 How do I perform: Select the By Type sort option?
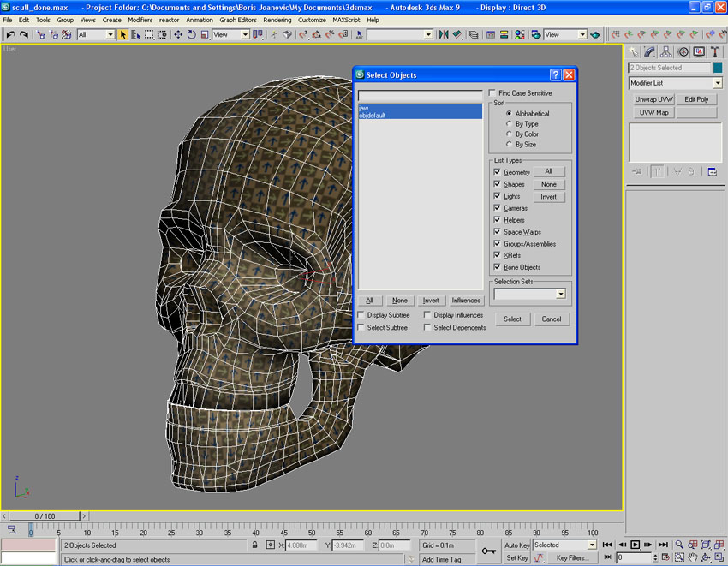[509, 124]
